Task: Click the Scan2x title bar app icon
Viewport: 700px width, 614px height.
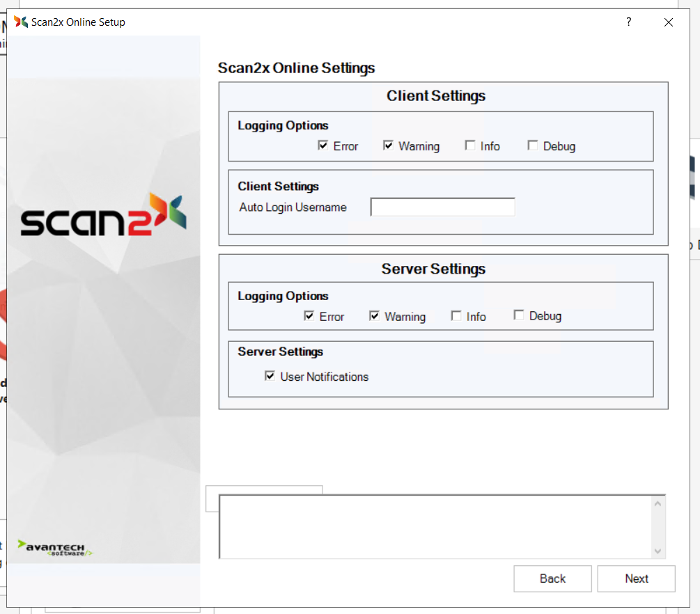Action: (21, 22)
